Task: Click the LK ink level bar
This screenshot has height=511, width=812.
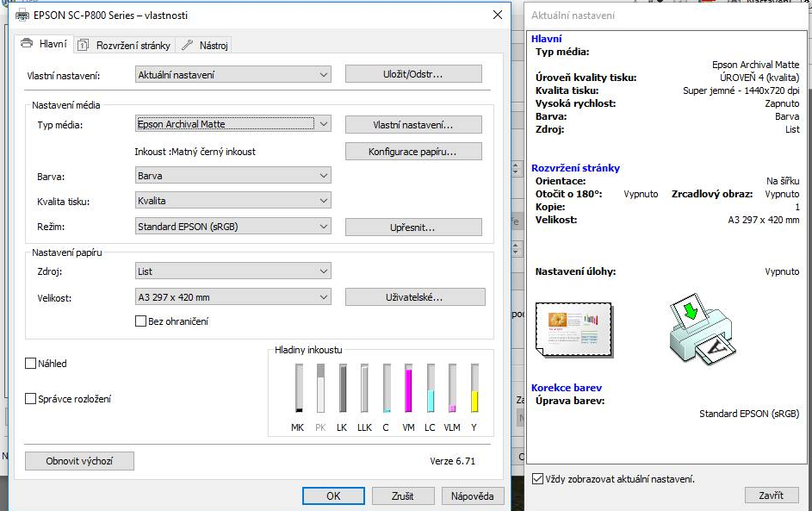Action: point(343,388)
